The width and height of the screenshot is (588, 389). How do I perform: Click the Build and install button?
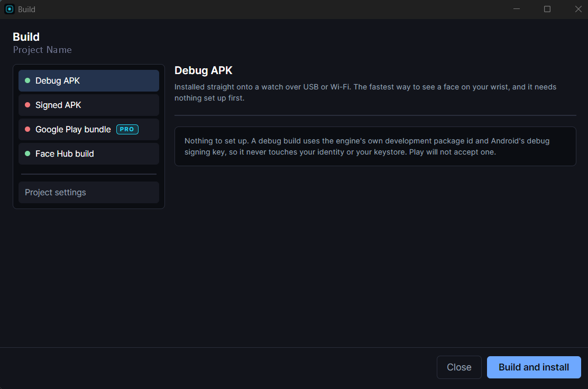(534, 367)
